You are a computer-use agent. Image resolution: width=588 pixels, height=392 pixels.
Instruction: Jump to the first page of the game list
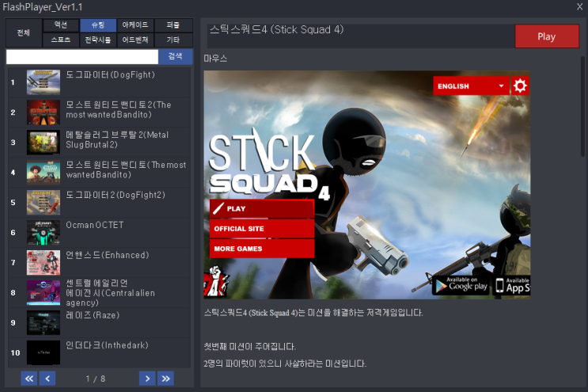point(28,379)
